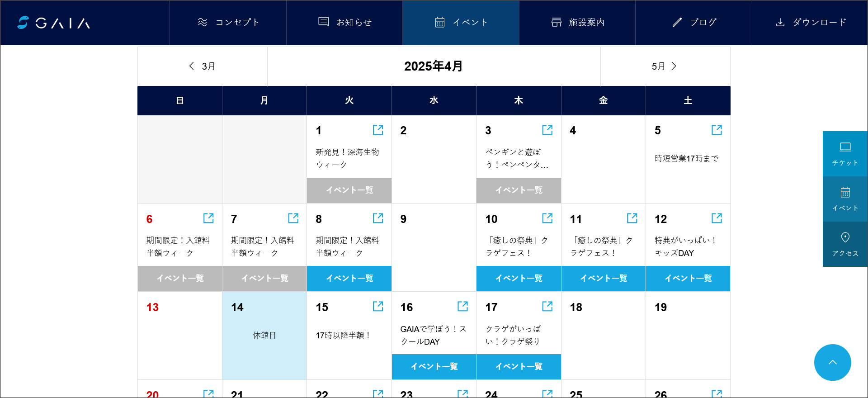This screenshot has width=868, height=398.
Task: Open アクセス location side shortcut
Action: click(x=845, y=244)
